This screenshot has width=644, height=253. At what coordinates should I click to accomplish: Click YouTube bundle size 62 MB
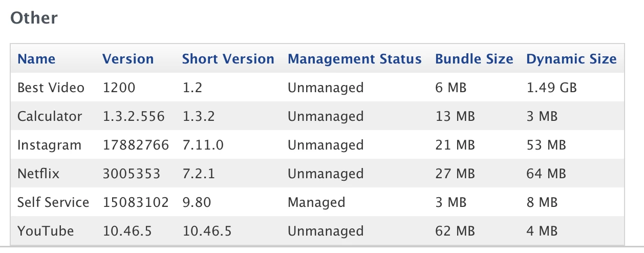click(455, 231)
